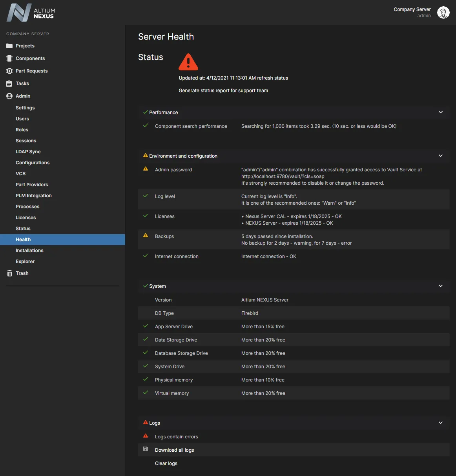This screenshot has width=456, height=476.
Task: Click the Download all logs file icon
Action: (x=146, y=449)
